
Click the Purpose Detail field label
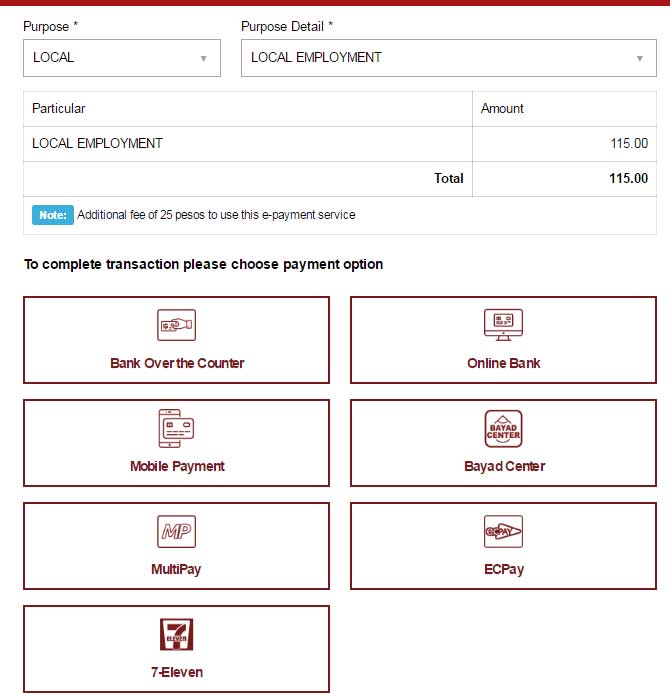[x=287, y=27]
